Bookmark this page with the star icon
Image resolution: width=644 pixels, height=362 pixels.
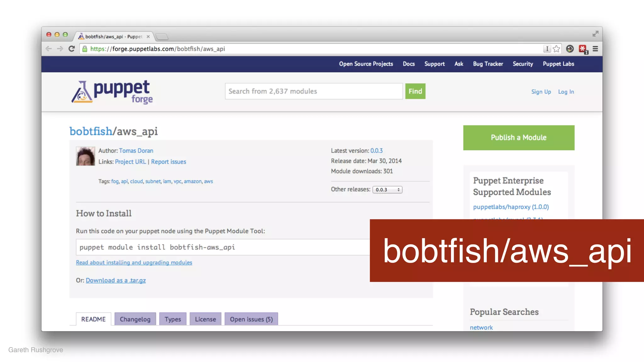[556, 49]
